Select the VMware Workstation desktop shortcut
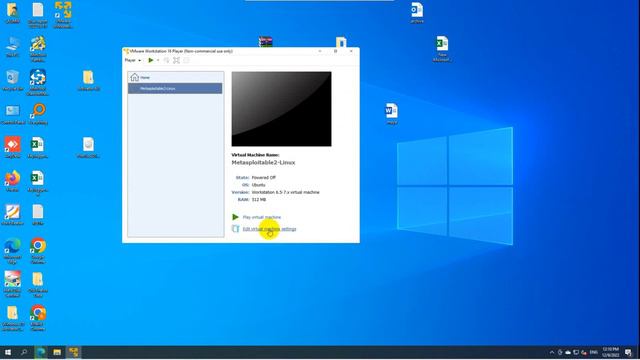 click(63, 15)
